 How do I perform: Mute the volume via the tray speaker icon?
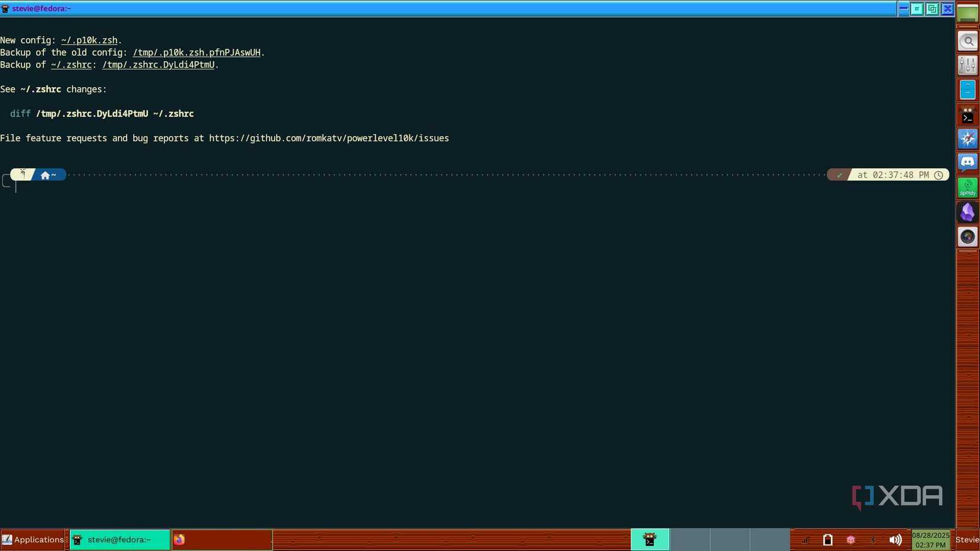click(896, 540)
